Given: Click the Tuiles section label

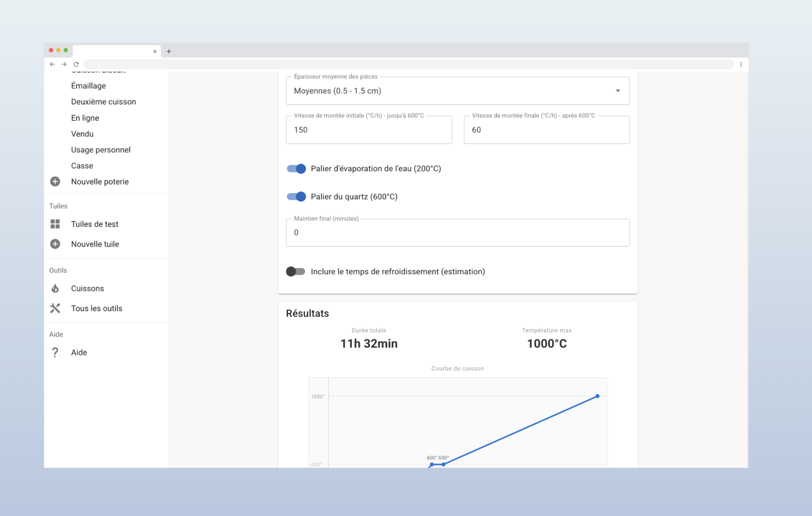Looking at the screenshot, I should (58, 206).
